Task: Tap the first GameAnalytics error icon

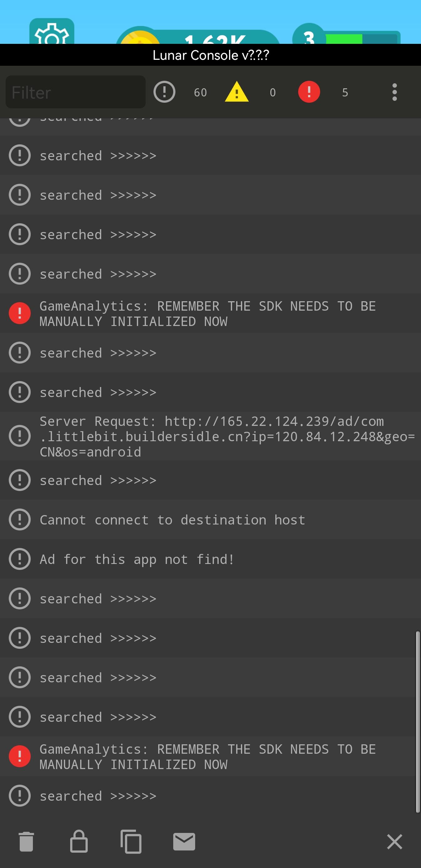Action: click(19, 313)
